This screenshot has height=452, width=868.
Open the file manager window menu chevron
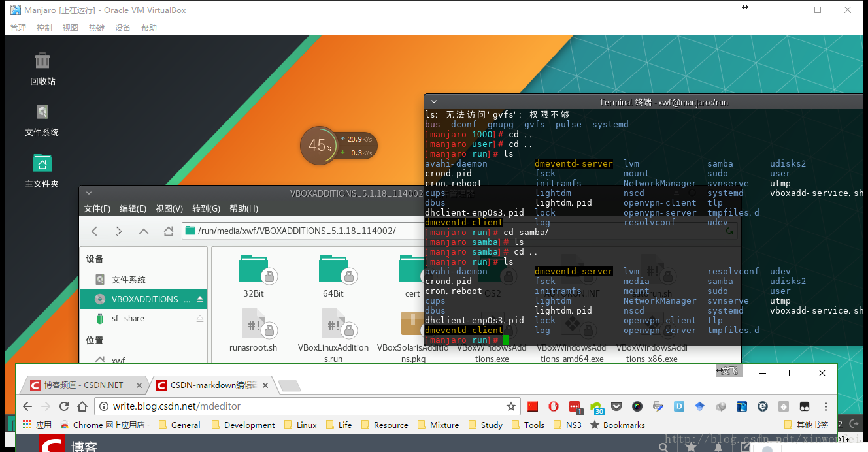tap(88, 193)
